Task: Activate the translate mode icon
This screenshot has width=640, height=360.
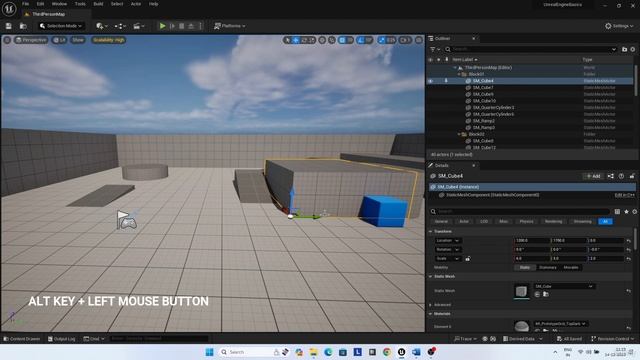Action: pos(296,40)
